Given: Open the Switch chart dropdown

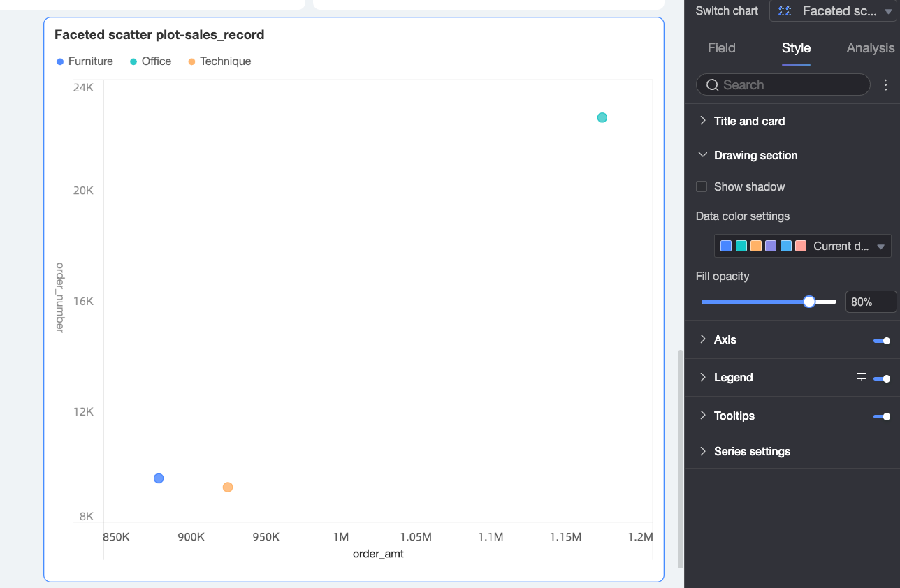Looking at the screenshot, I should 832,11.
